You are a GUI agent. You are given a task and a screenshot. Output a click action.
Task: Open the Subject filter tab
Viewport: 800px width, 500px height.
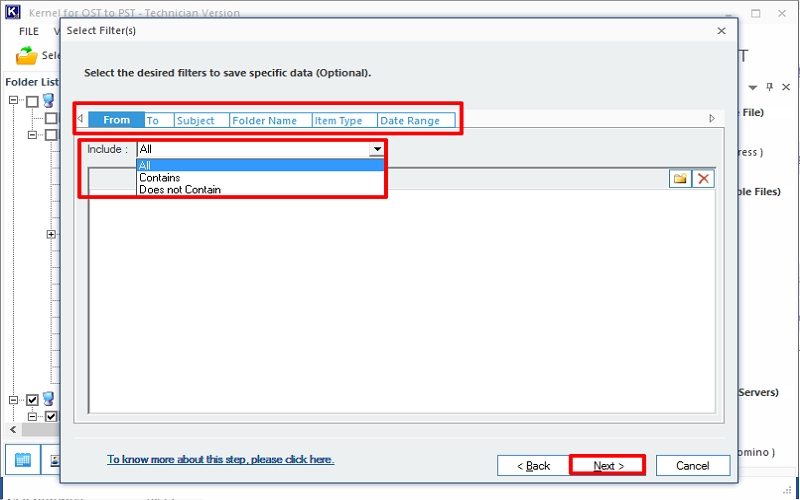(x=196, y=120)
